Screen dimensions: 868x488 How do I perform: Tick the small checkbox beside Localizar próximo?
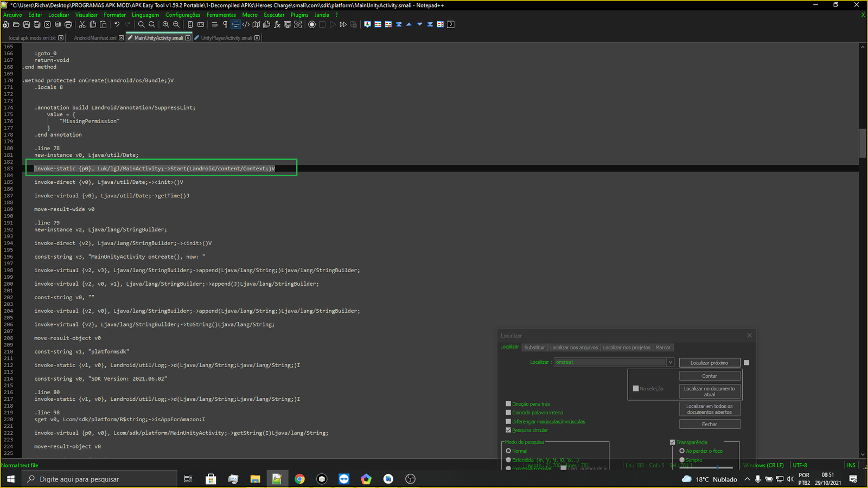point(746,363)
